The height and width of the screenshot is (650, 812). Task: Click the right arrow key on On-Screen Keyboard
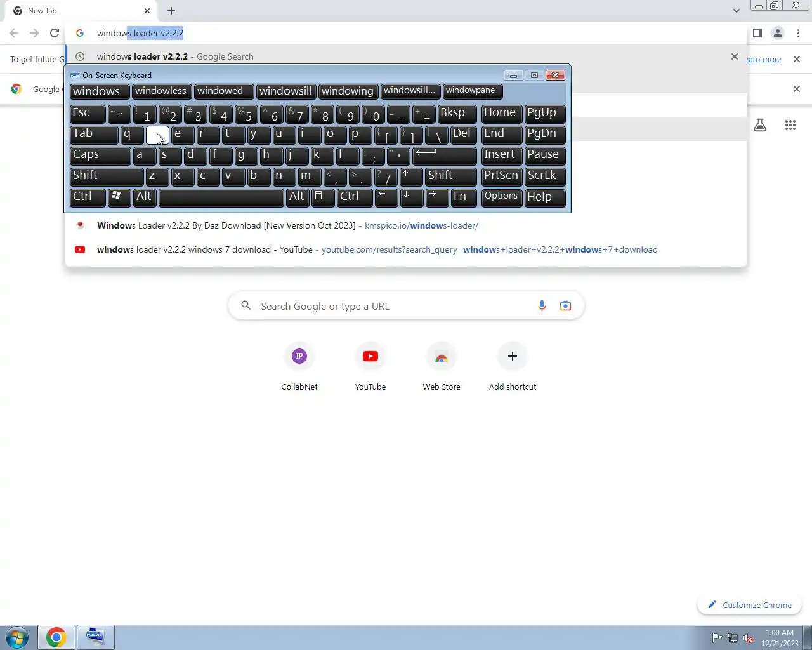(436, 197)
